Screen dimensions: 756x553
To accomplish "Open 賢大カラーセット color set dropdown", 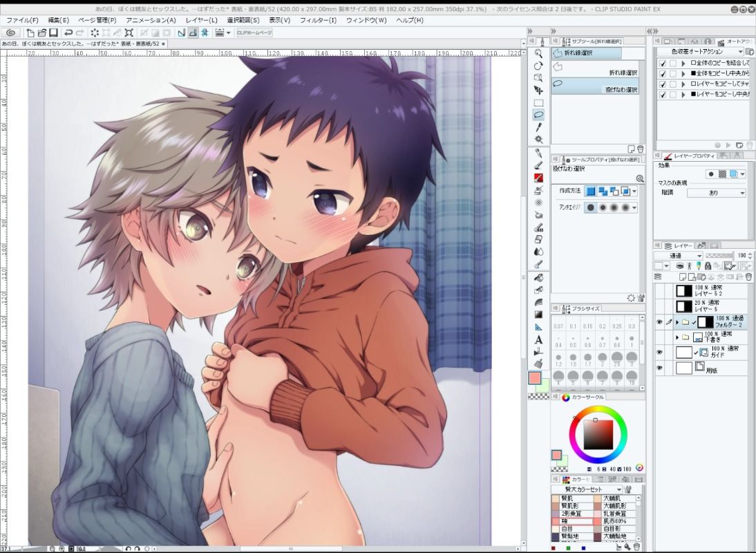I will 587,489.
